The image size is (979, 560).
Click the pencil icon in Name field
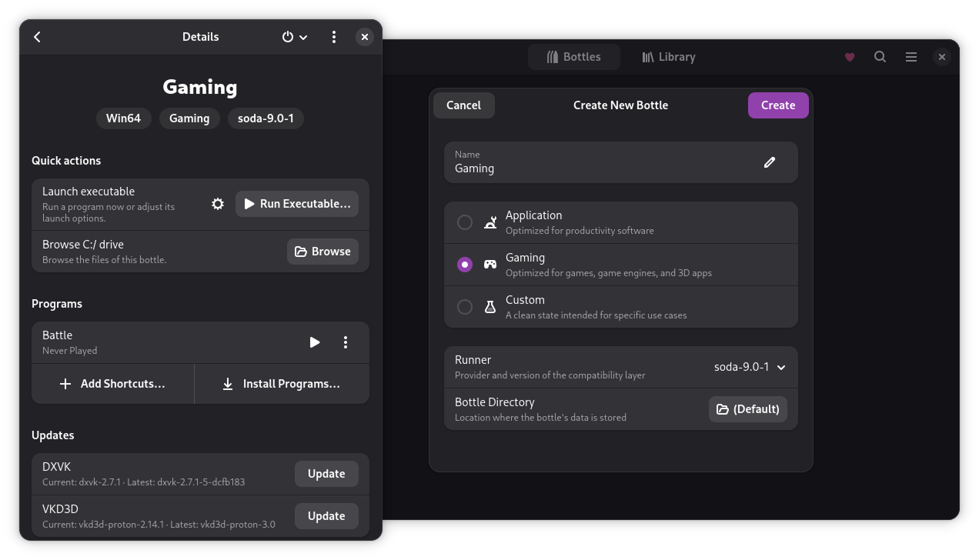(x=769, y=162)
